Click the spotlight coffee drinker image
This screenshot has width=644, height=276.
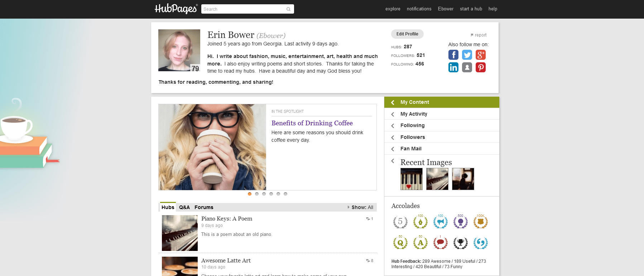(x=212, y=147)
